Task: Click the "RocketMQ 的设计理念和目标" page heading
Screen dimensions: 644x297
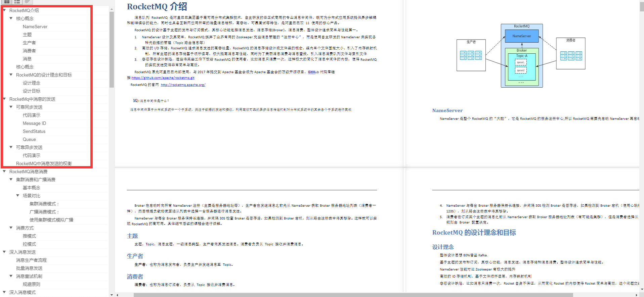Action: tap(474, 233)
